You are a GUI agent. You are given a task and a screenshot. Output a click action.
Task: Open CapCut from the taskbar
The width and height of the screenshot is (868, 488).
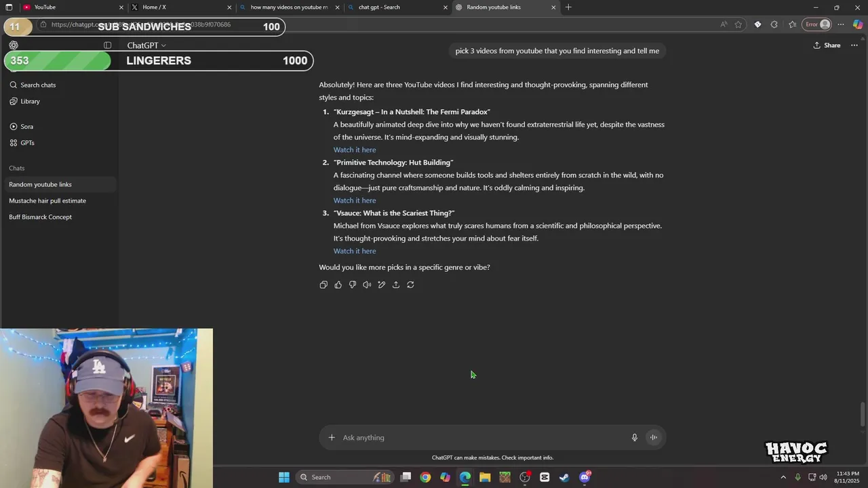tap(545, 477)
